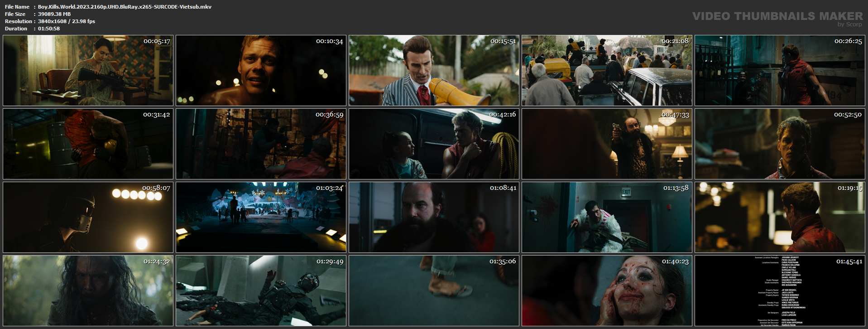
Task: Choose thumbnail at timestamp 01:19:15
Action: (x=780, y=218)
